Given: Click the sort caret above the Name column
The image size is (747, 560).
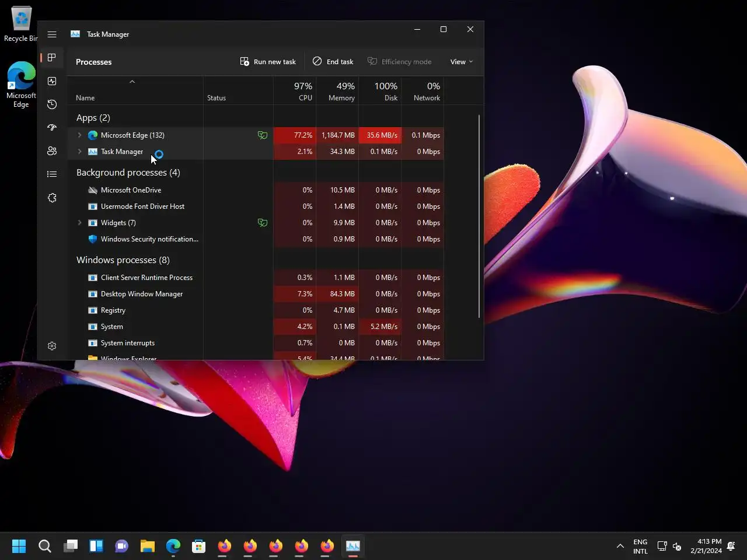Looking at the screenshot, I should (132, 82).
